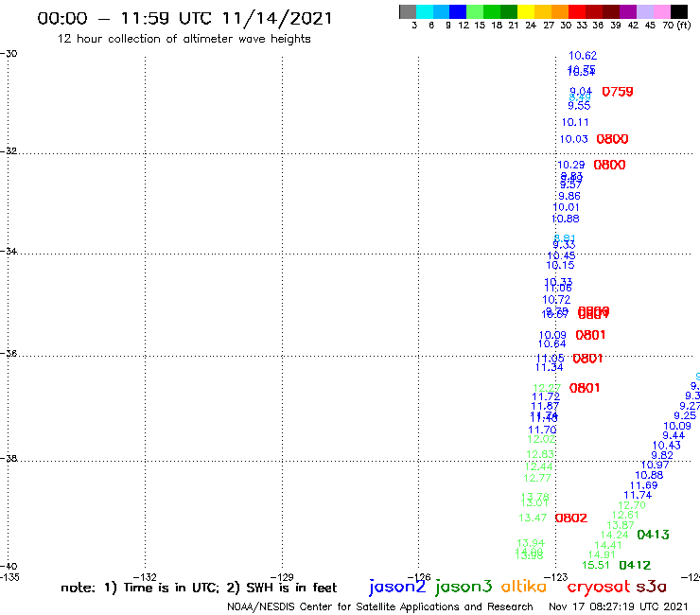Click the 12.44 wave height value

click(538, 466)
